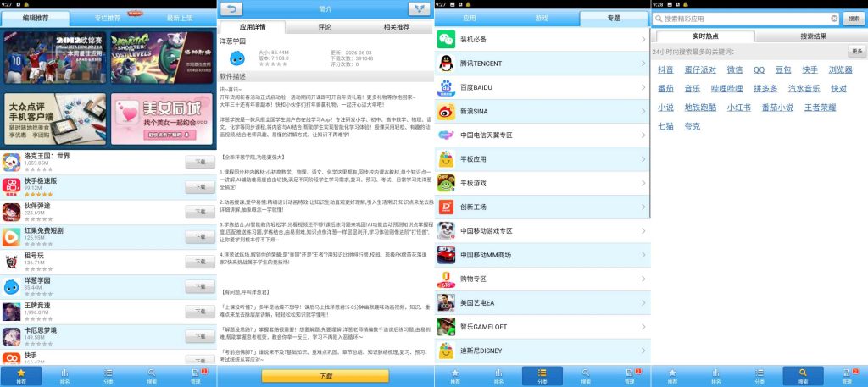Open the 评论 tab

[325, 27]
